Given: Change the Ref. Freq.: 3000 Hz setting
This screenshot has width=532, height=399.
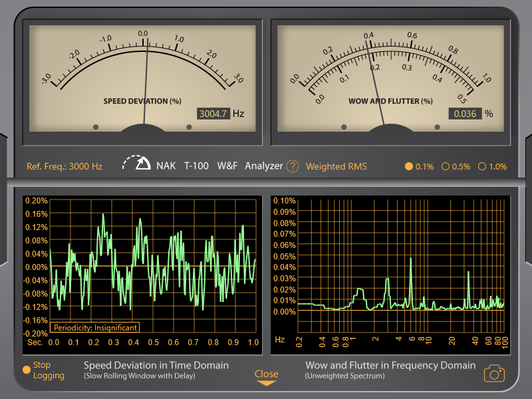Looking at the screenshot, I should point(65,166).
